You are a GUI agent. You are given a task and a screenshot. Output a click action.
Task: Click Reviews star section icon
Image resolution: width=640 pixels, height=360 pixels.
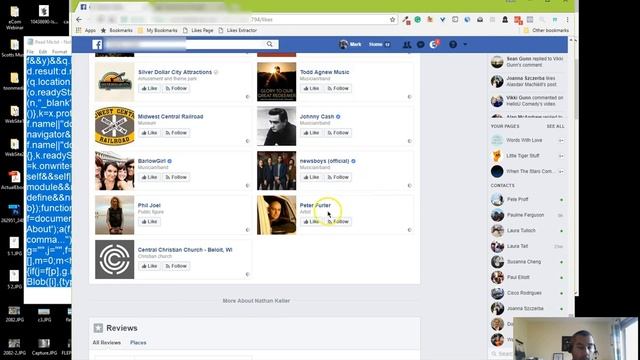pos(98,328)
